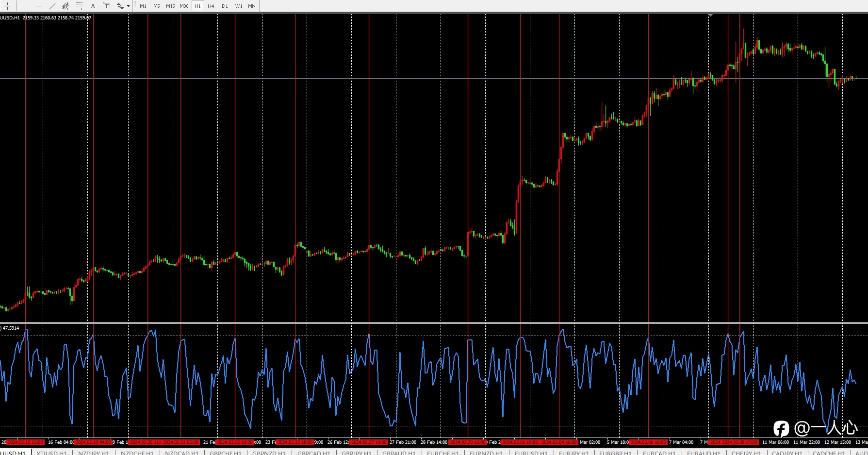Open the GBPJPY H1 chart tab
Image resolution: width=868 pixels, height=455 pixels.
tap(357, 453)
